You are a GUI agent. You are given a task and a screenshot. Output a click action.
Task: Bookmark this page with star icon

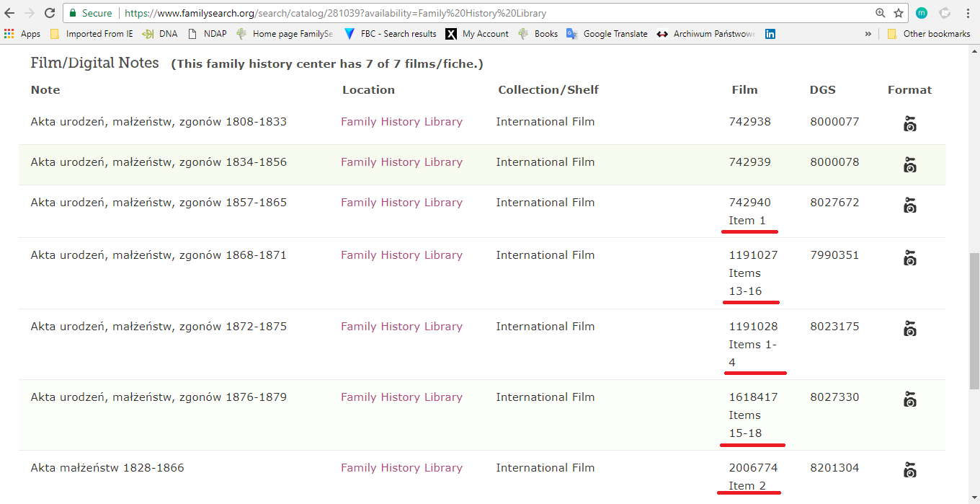pos(899,13)
